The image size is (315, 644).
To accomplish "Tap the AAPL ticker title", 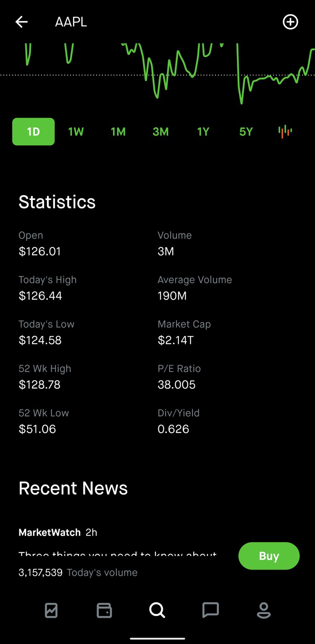I will [x=70, y=22].
